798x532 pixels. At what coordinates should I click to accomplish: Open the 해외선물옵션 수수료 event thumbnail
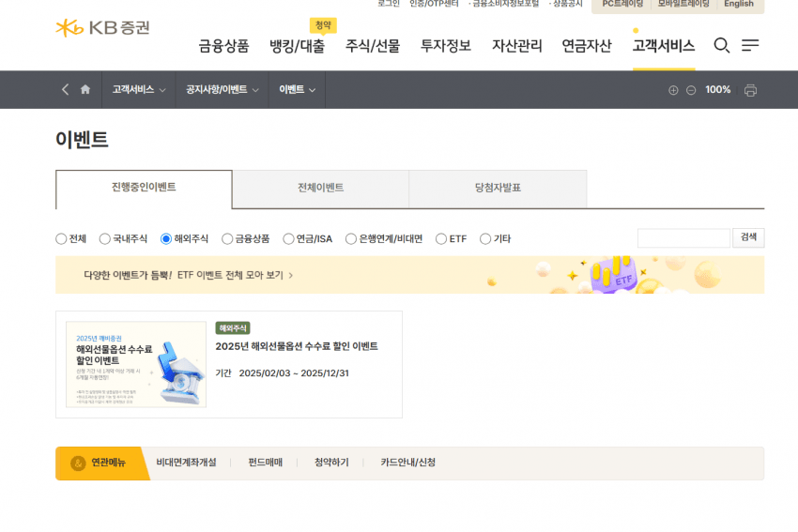(136, 364)
